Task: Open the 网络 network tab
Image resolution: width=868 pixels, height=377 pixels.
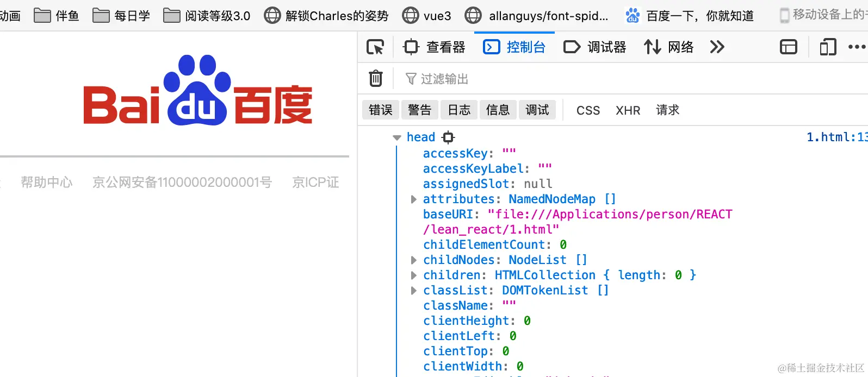Action: [668, 47]
